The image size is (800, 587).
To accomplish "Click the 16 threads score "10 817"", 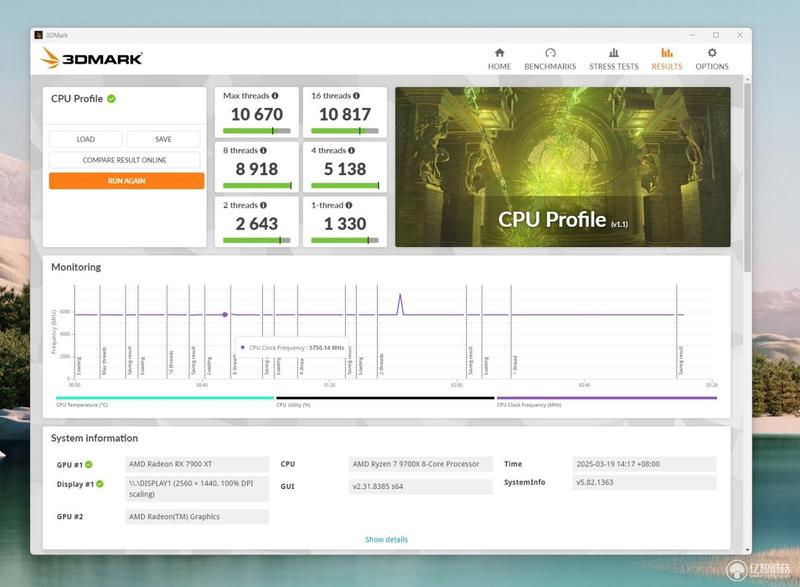I will (x=345, y=114).
